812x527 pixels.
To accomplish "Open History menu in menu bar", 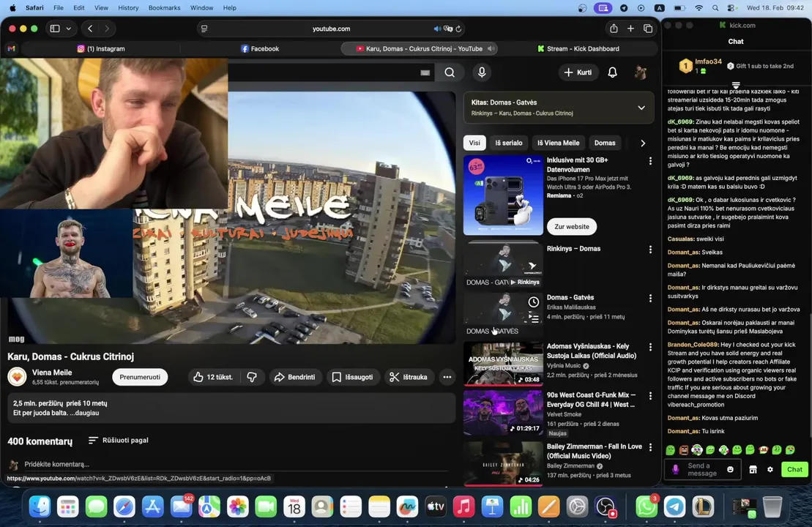I will coord(128,8).
